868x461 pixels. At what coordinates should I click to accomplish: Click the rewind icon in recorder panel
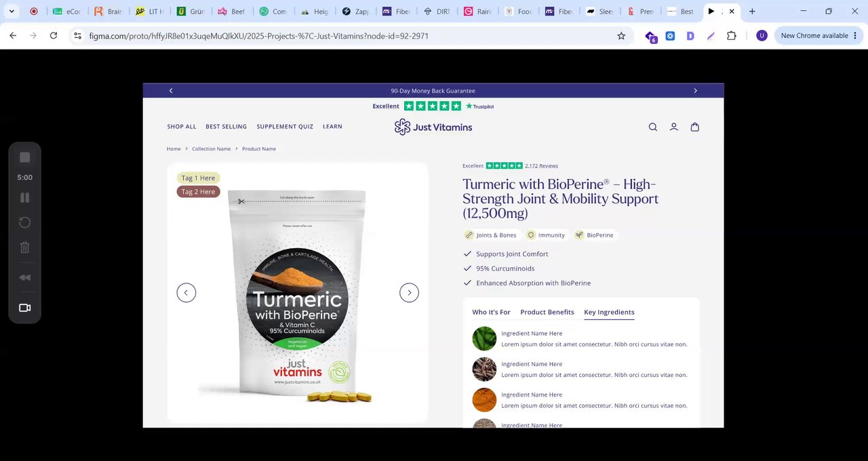click(25, 277)
